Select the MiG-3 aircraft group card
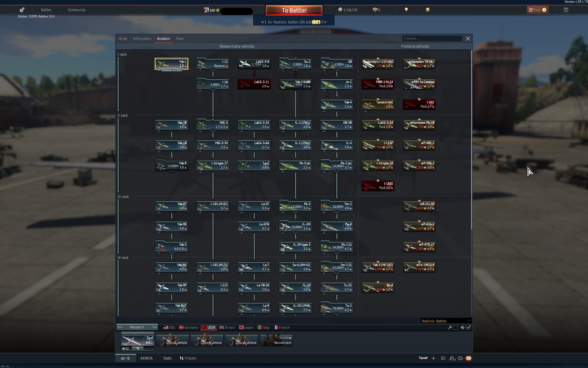This screenshot has width=588, height=368. 213,125
